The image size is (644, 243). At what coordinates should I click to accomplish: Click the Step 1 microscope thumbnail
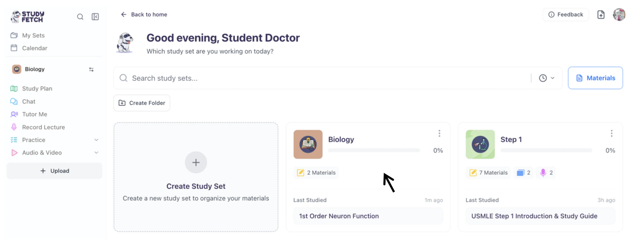click(x=480, y=144)
